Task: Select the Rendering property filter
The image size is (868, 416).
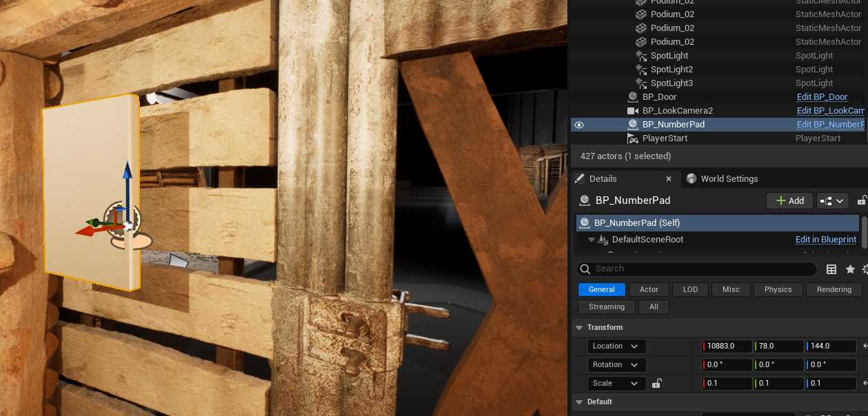Action: click(x=834, y=290)
